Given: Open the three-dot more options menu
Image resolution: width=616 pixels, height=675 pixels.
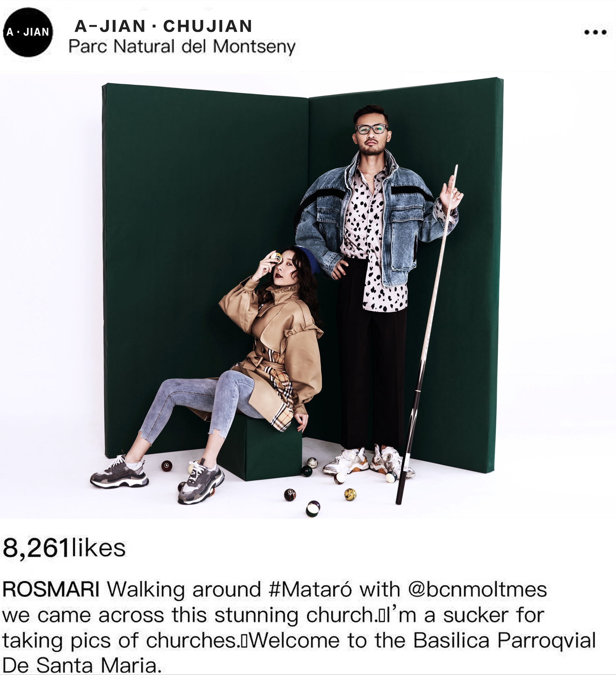Looking at the screenshot, I should (595, 32).
